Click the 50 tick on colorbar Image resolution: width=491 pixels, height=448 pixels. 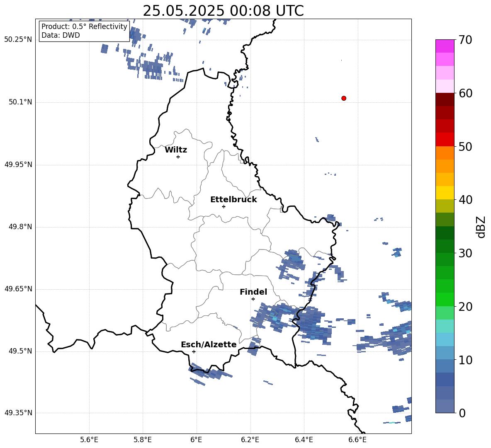[465, 146]
